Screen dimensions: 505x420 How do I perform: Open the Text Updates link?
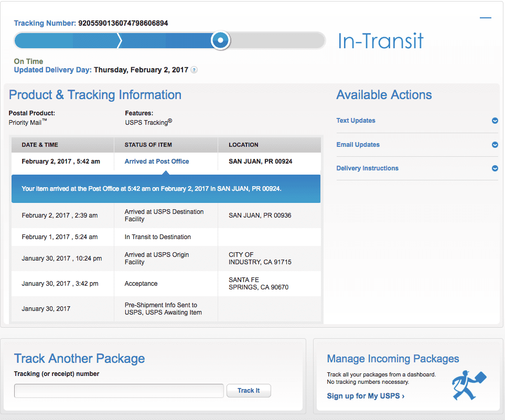356,121
